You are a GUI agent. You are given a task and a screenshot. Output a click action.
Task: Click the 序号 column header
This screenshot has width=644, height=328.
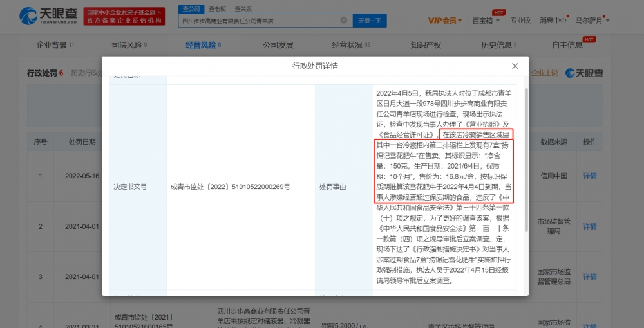(40, 142)
